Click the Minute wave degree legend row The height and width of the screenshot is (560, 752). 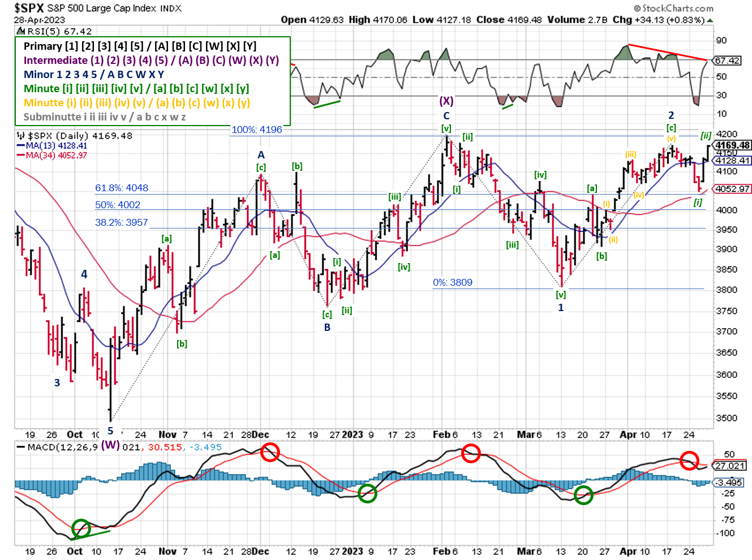(x=136, y=89)
